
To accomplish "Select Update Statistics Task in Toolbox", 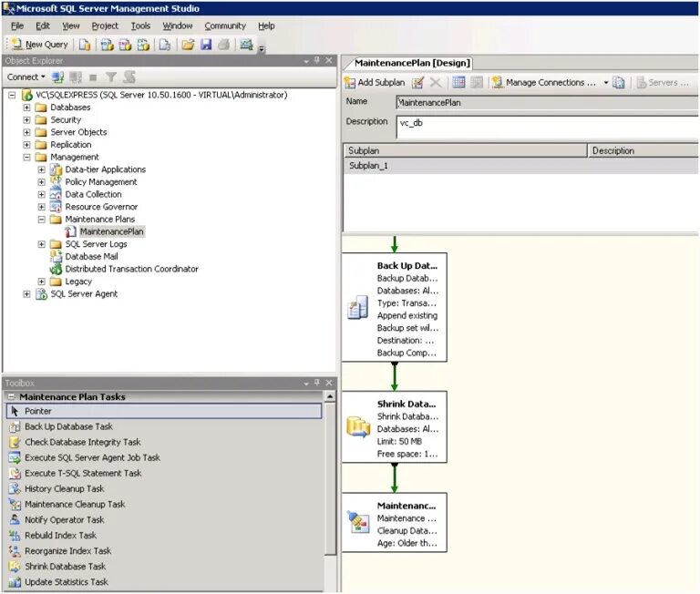I will (66, 582).
